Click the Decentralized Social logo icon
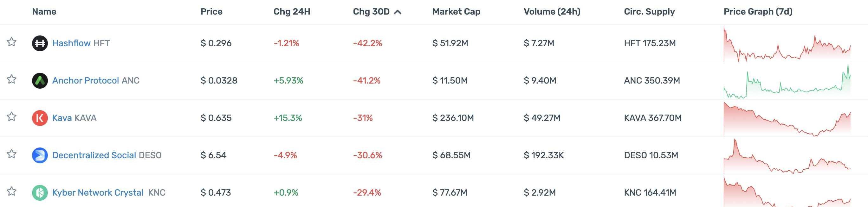Viewport: 868px width, 207px height. [40, 155]
